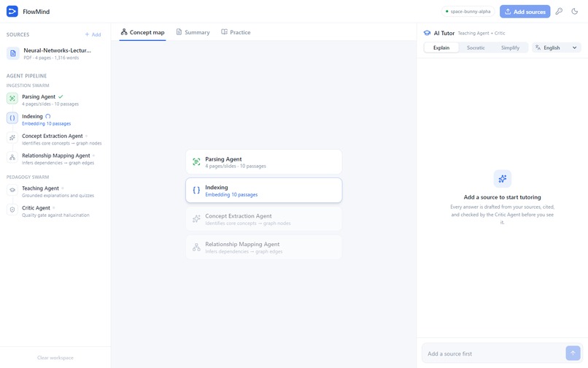Click the Concept Extraction Agent sidebar icon
The width and height of the screenshot is (588, 368).
[x=12, y=137]
